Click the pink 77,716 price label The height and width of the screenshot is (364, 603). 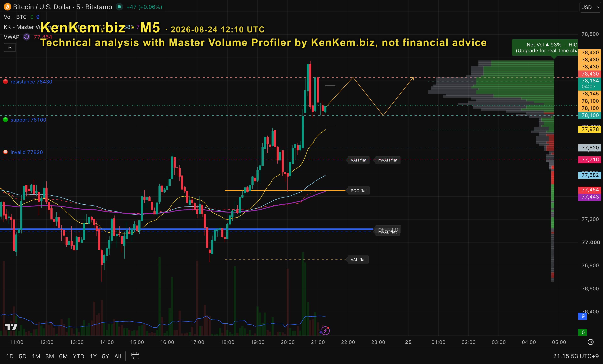point(590,160)
